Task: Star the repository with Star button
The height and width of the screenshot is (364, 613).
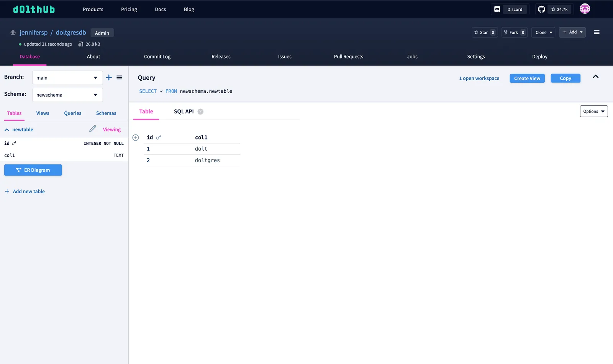Action: 485,33
